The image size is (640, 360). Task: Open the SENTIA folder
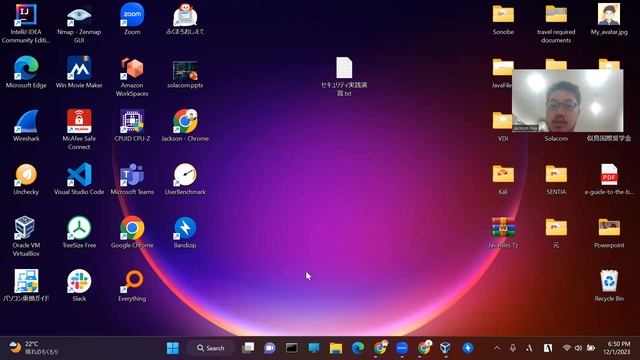(x=556, y=174)
